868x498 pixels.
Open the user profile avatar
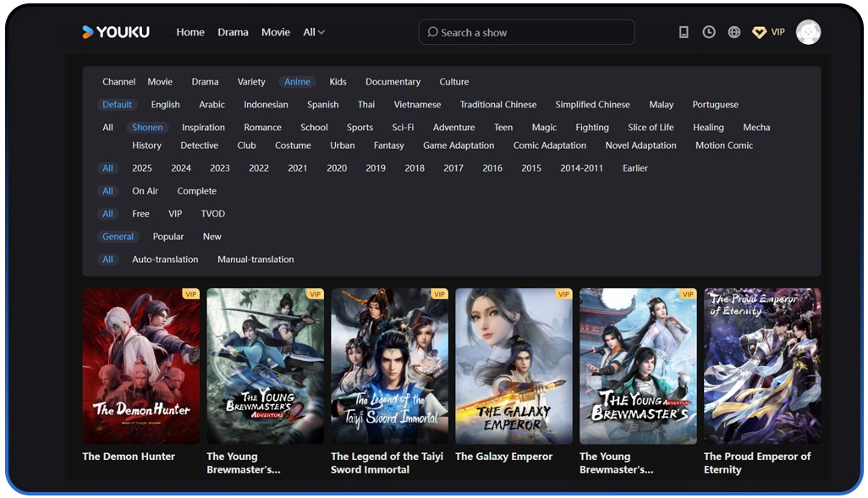tap(808, 32)
